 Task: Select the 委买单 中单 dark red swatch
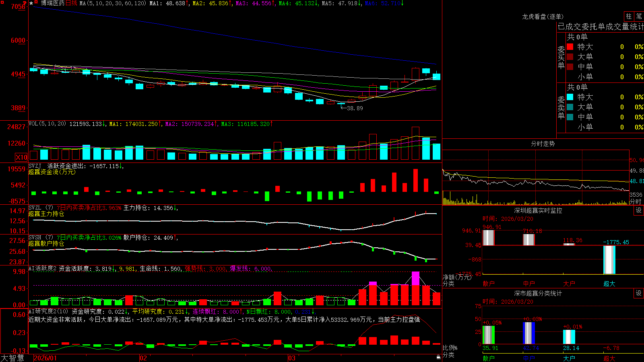coord(570,67)
